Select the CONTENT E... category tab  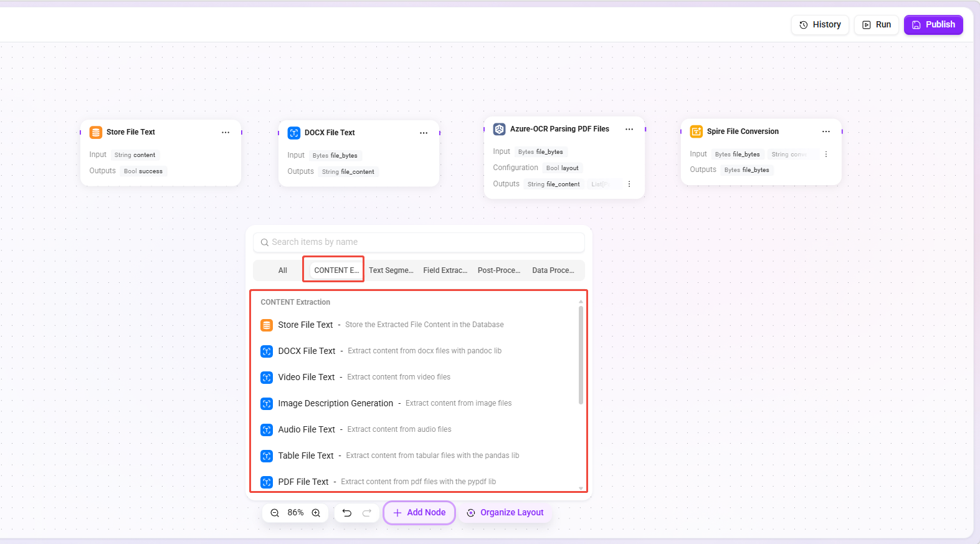click(x=336, y=270)
